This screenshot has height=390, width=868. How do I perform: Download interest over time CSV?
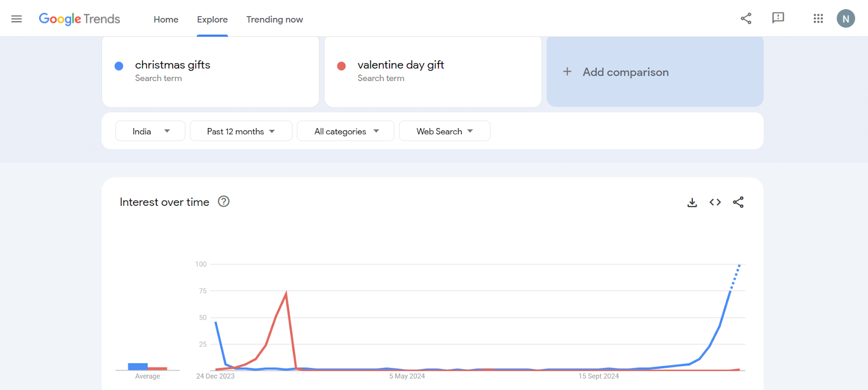(692, 203)
